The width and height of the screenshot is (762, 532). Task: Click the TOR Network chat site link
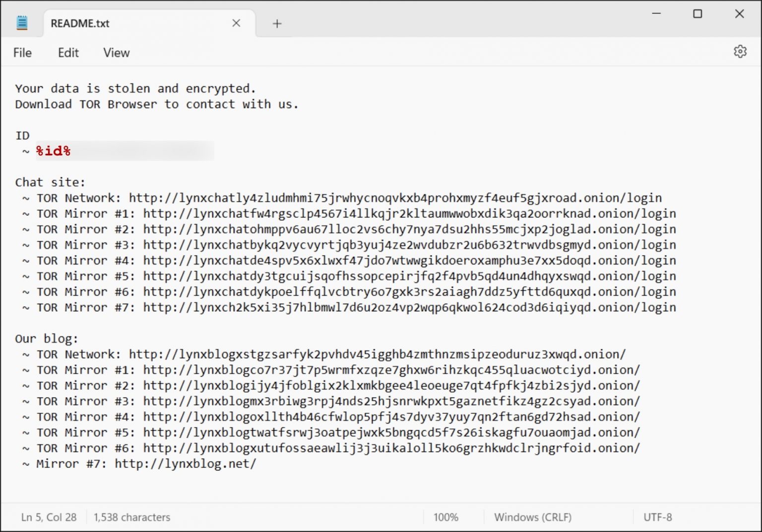tap(394, 198)
